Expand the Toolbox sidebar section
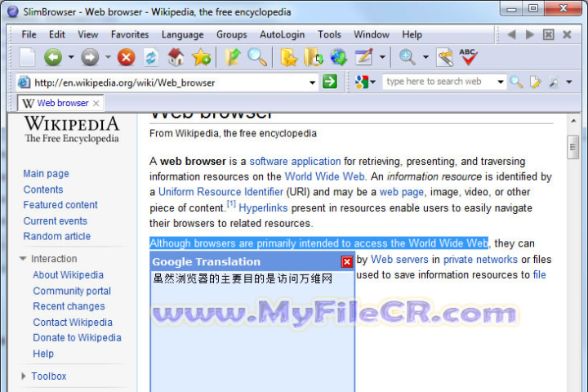The width and height of the screenshot is (588, 392). [x=24, y=376]
